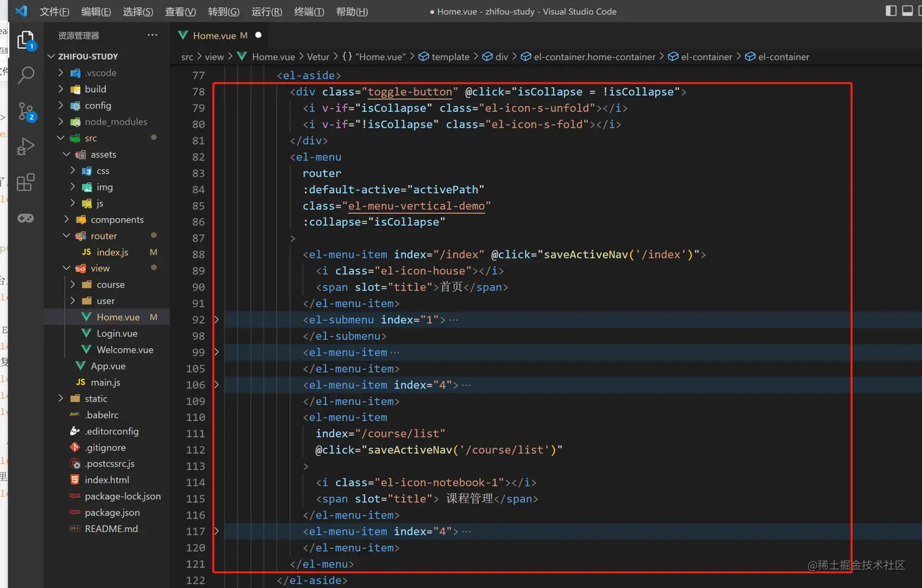
Task: Switch to the Home.vue editor tab
Action: click(220, 35)
